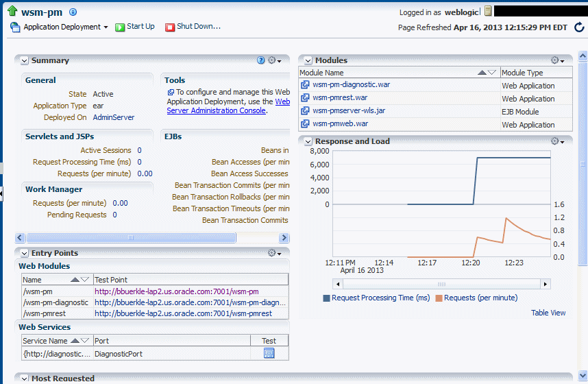Open Entry Points gear options menu
The height and width of the screenshot is (384, 588).
coord(275,253)
